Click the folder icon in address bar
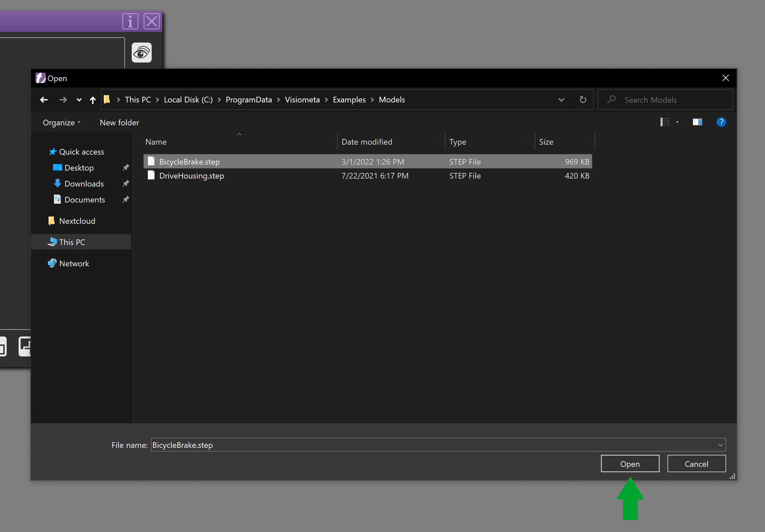765x532 pixels. (x=107, y=99)
